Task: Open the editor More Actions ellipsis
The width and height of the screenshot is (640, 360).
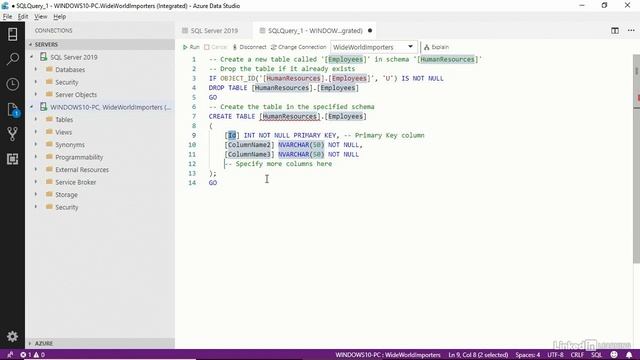Action: coord(631,31)
